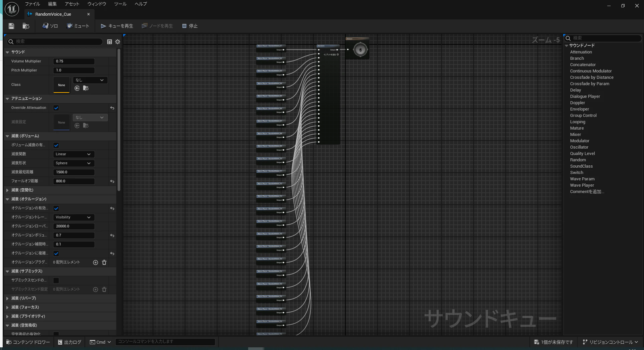Select Wave Player in the サウンドノード palette
The height and width of the screenshot is (350, 644).
582,185
